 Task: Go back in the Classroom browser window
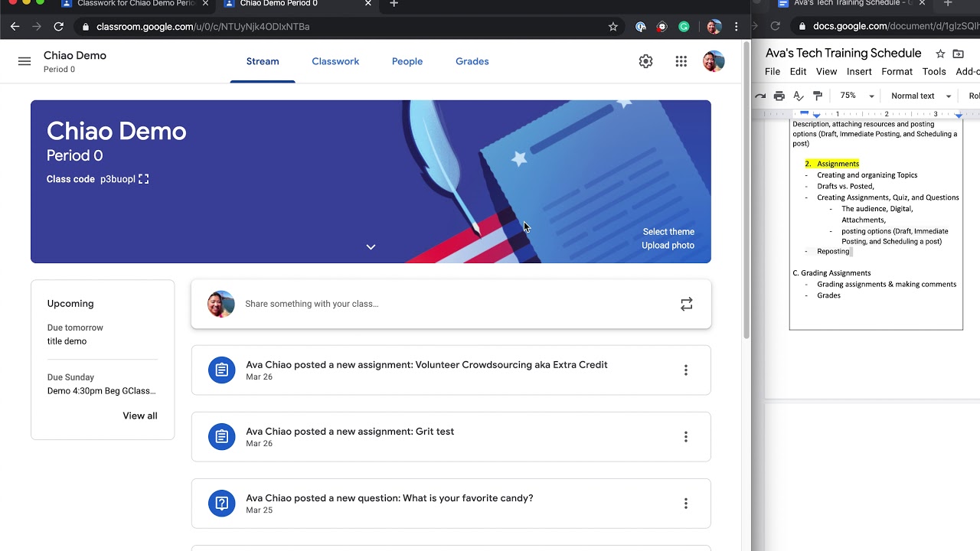click(15, 27)
